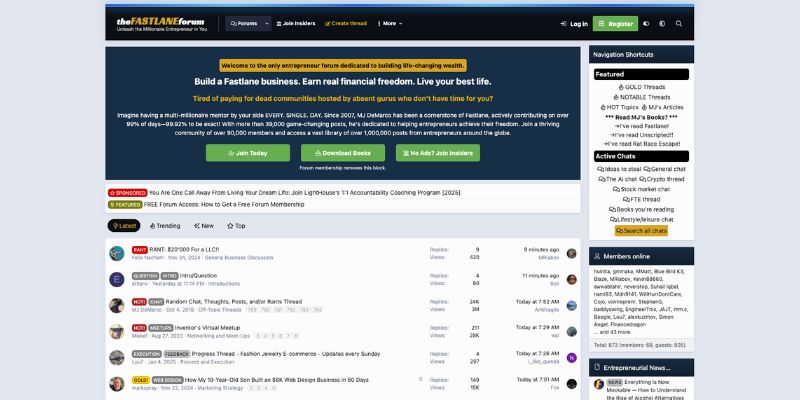Open the Forums nav item
The height and width of the screenshot is (400, 800).
(x=244, y=23)
